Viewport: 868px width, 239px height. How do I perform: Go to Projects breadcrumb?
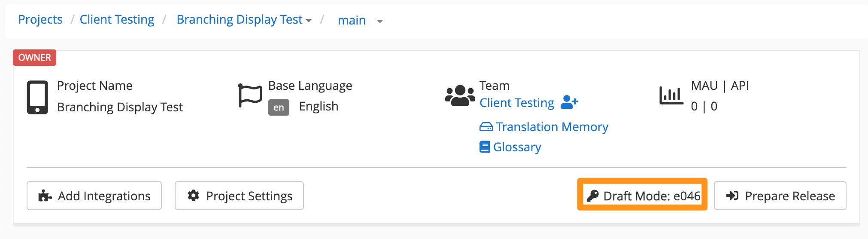coord(40,19)
